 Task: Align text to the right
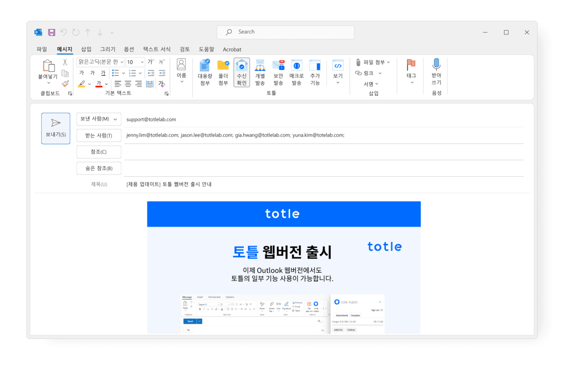[x=138, y=84]
